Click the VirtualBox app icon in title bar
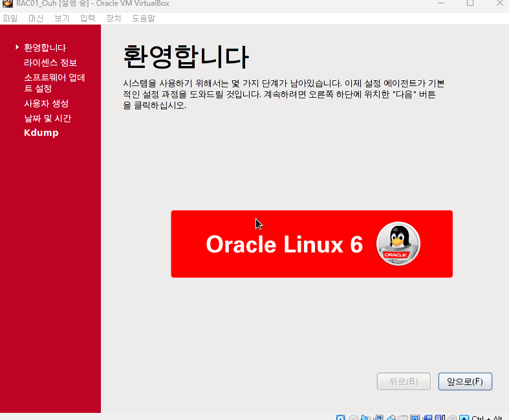The height and width of the screenshot is (420, 509). click(8, 4)
